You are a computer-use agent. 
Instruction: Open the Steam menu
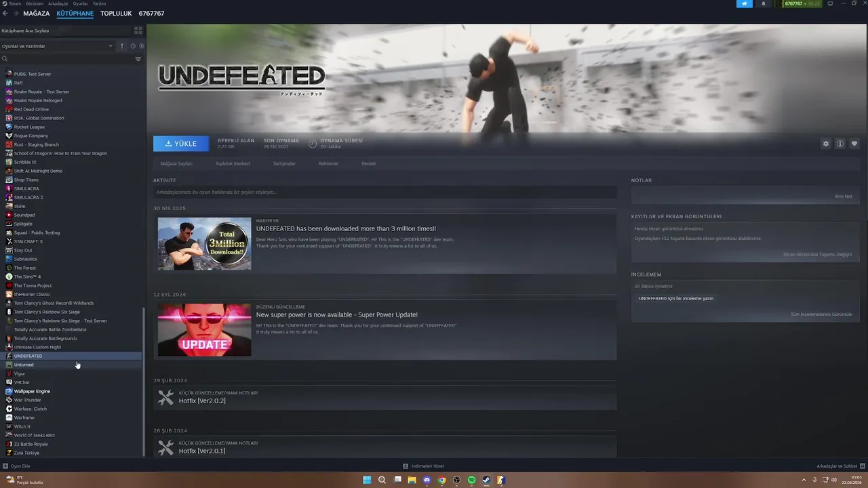click(x=15, y=3)
